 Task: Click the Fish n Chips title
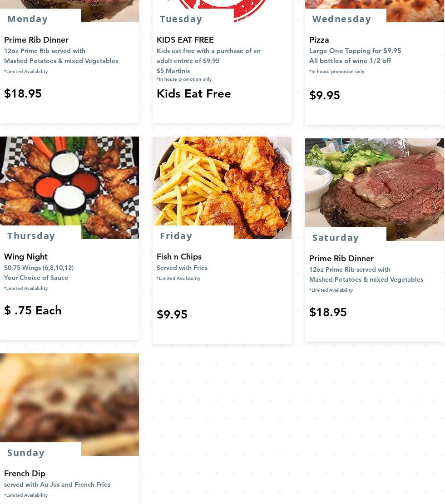pos(179,257)
